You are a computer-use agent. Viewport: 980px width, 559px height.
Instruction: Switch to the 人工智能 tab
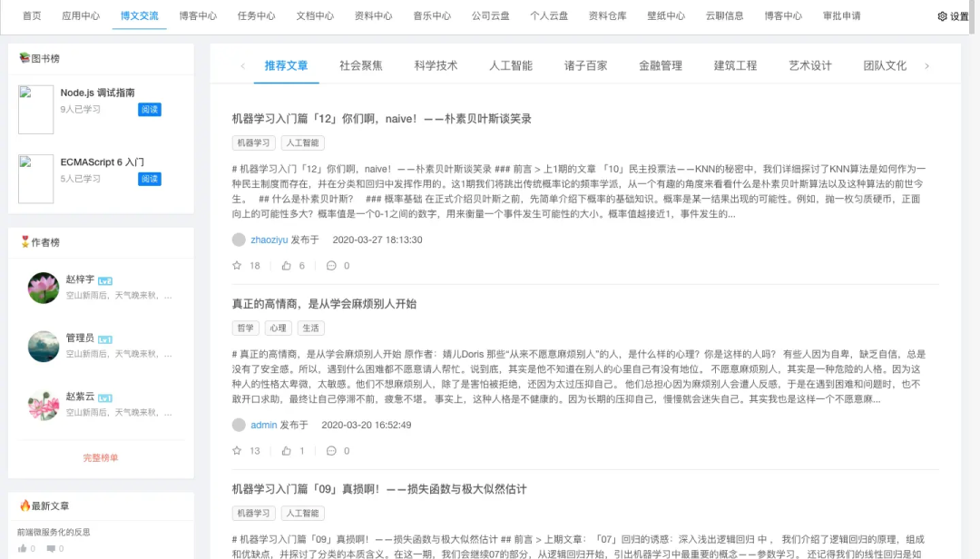coord(511,65)
